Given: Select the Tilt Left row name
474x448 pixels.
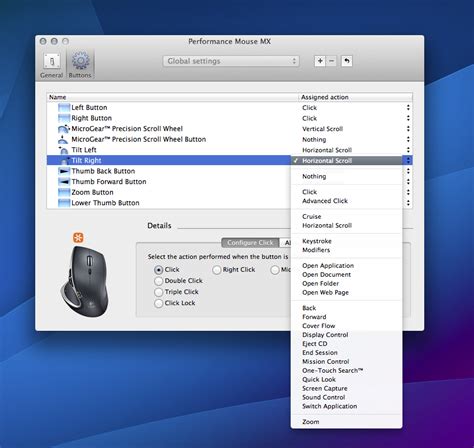Looking at the screenshot, I should pyautogui.click(x=84, y=150).
